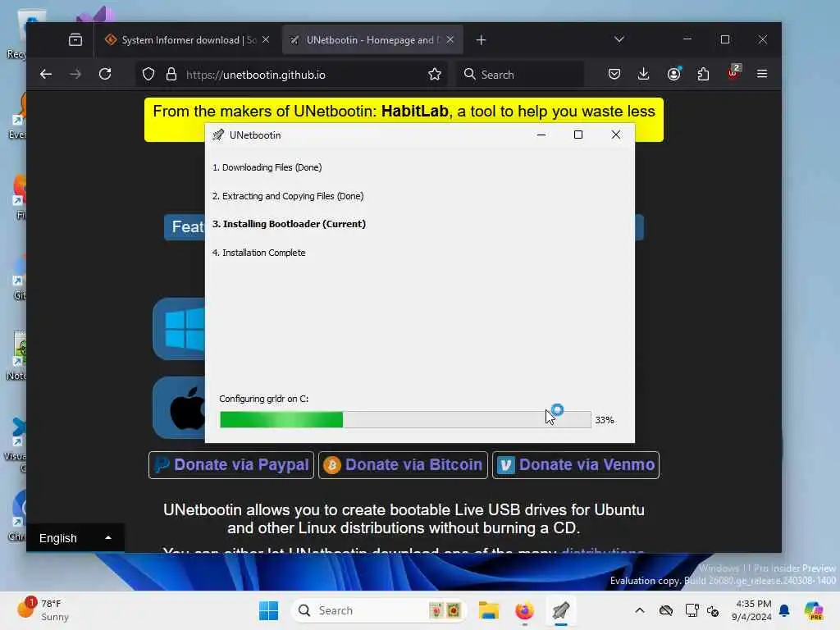Screen dimensions: 840x630
Task: Click UNetbootin taskbar icon
Action: pyautogui.click(x=561, y=610)
